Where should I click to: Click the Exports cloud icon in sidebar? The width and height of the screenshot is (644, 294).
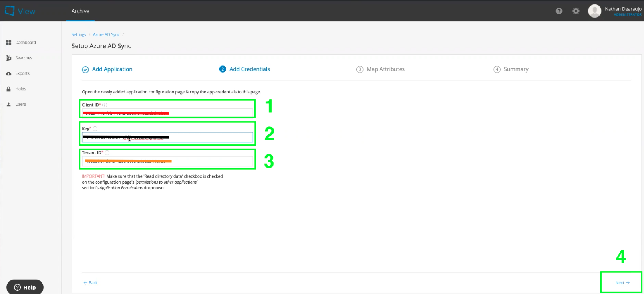pos(8,73)
